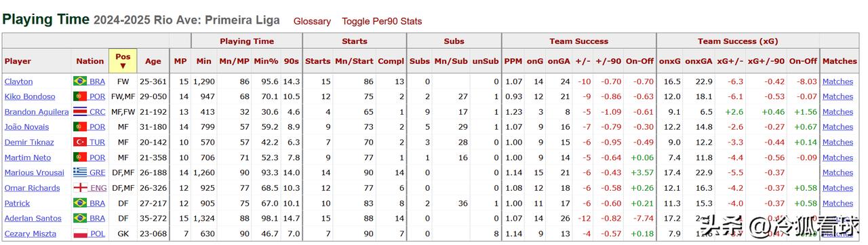868x245 pixels.
Task: Click POR nation link for João Novais
Action: coord(97,127)
